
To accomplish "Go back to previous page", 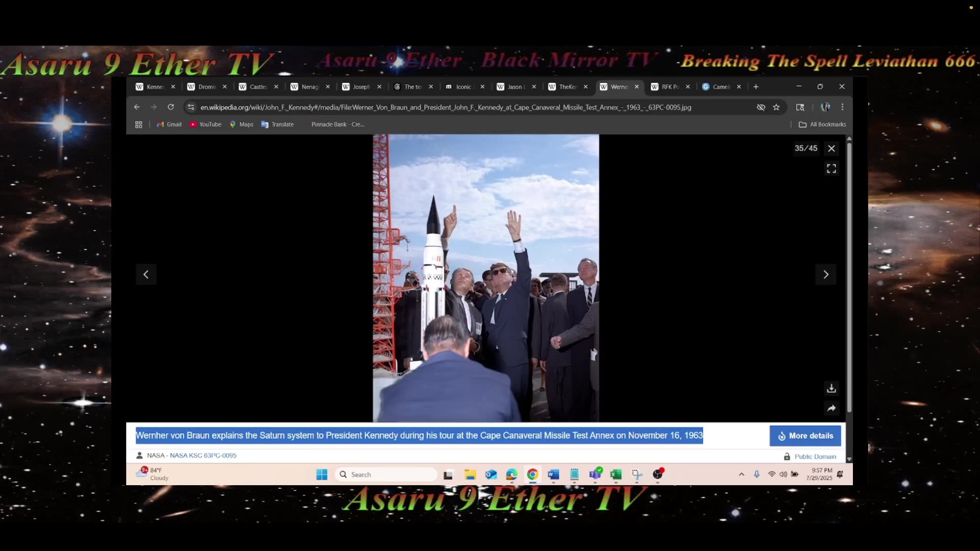I will pyautogui.click(x=137, y=107).
